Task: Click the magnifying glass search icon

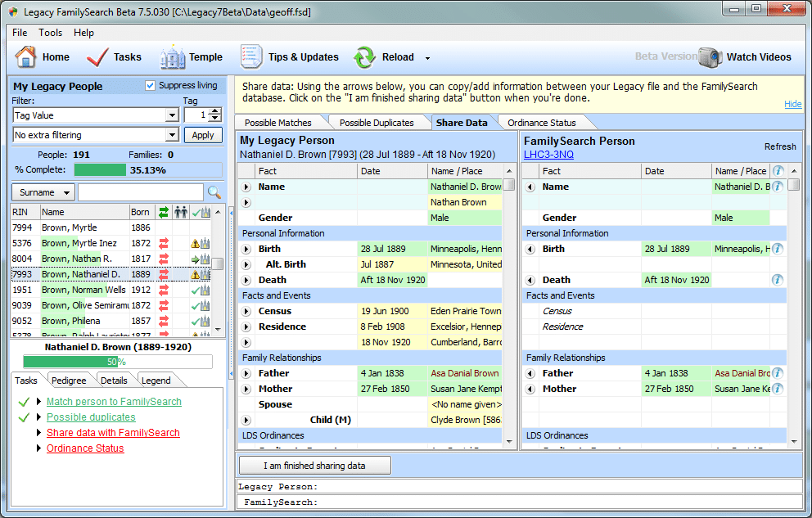Action: (x=214, y=192)
